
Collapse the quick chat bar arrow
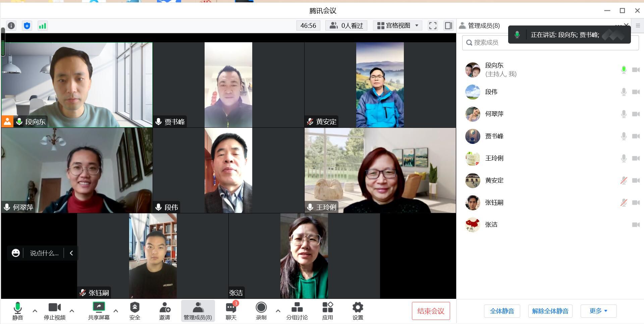(x=71, y=253)
